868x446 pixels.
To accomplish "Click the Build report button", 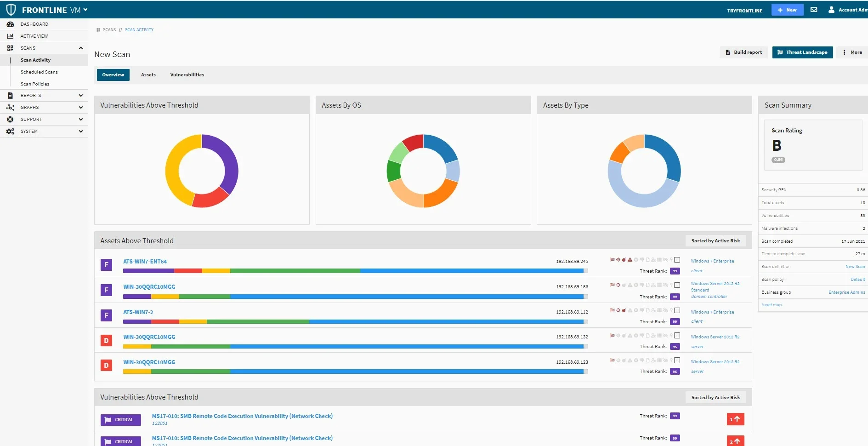I will (743, 52).
